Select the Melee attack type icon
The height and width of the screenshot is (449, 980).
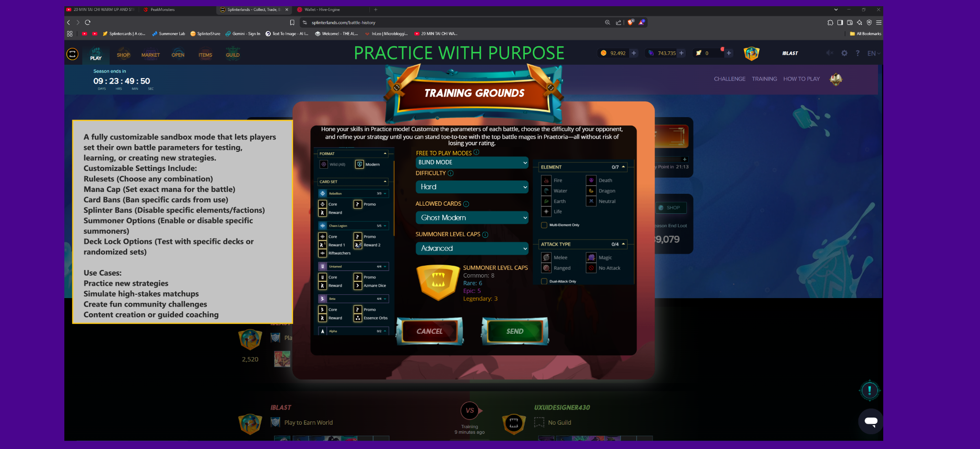546,258
